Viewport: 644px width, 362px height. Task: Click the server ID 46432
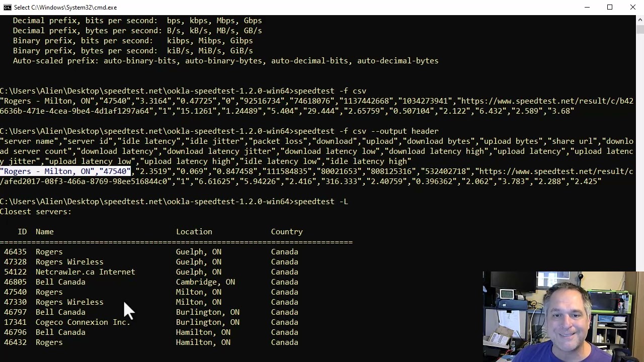click(15, 342)
